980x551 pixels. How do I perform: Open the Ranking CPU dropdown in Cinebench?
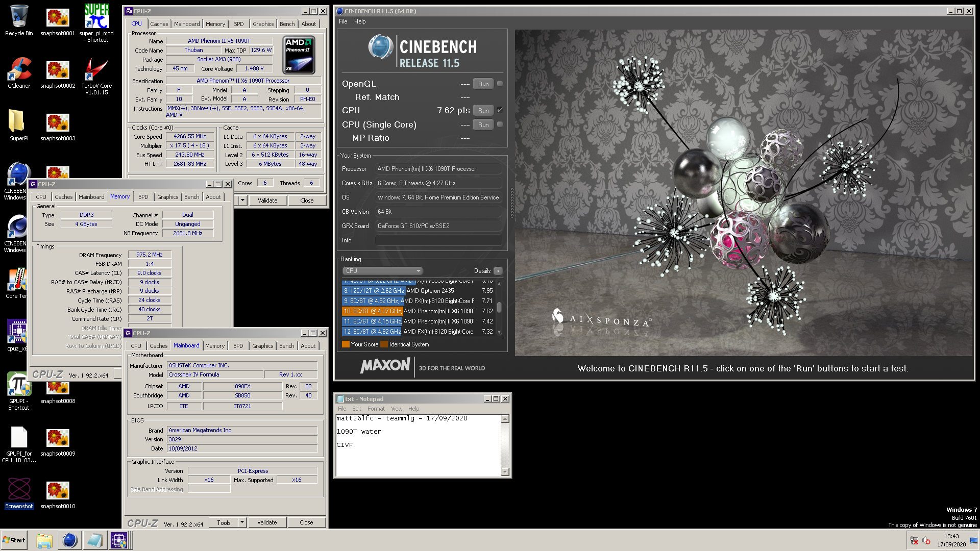click(382, 271)
